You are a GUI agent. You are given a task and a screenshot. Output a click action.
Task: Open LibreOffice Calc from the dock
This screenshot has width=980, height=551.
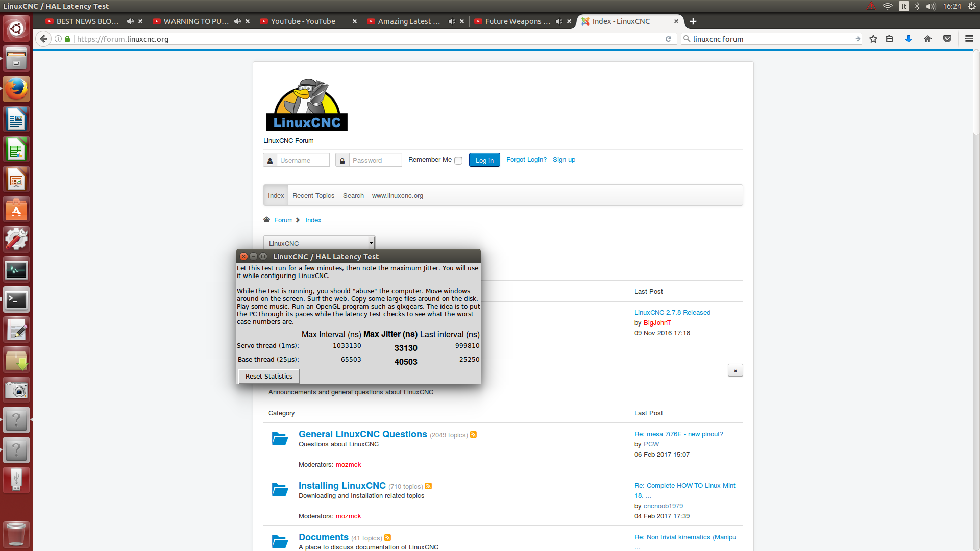point(16,149)
